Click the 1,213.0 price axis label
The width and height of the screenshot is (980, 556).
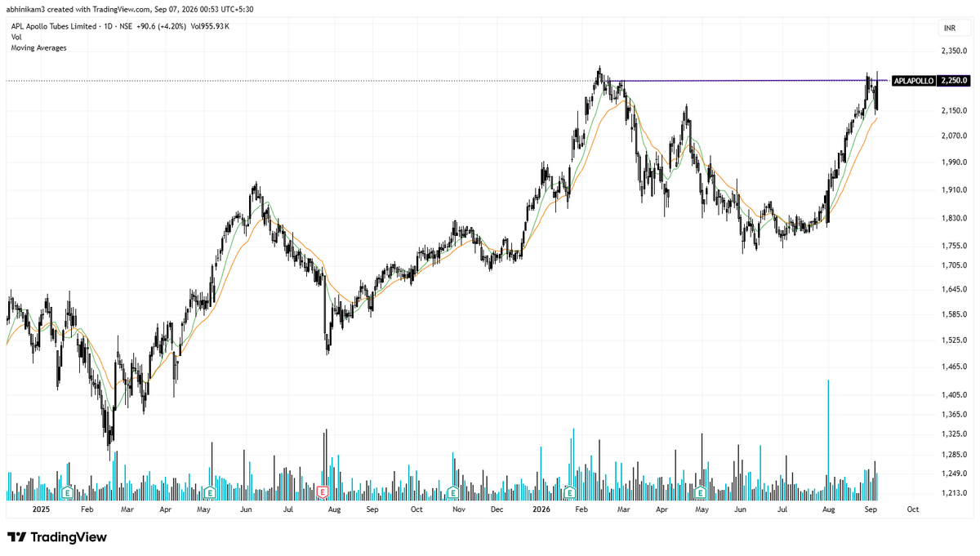coord(953,493)
